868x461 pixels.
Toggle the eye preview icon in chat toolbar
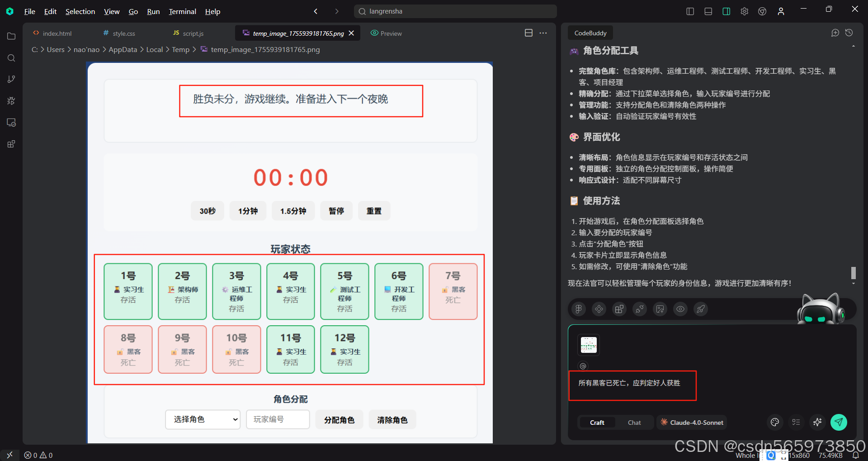pos(680,309)
